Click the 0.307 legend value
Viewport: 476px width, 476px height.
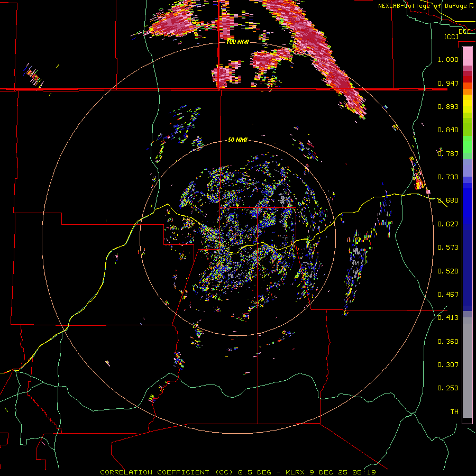point(448,365)
